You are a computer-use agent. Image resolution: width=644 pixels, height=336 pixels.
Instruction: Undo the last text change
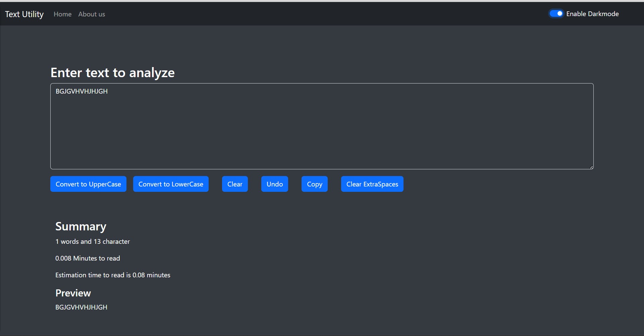[x=274, y=184]
